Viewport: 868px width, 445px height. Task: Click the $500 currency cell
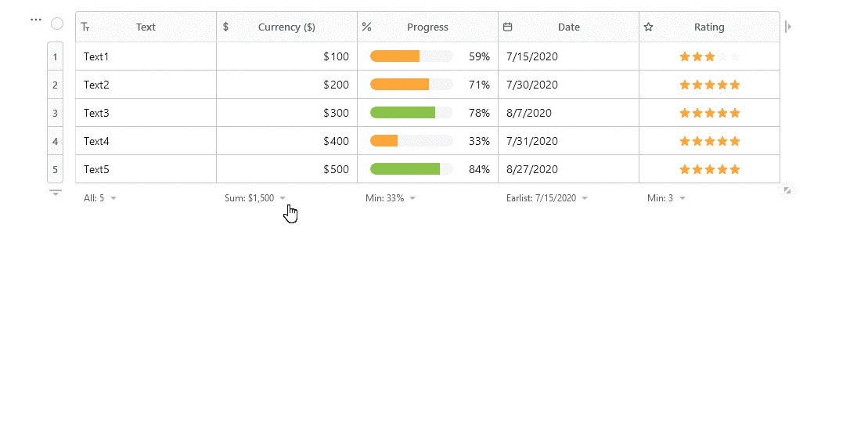[286, 169]
